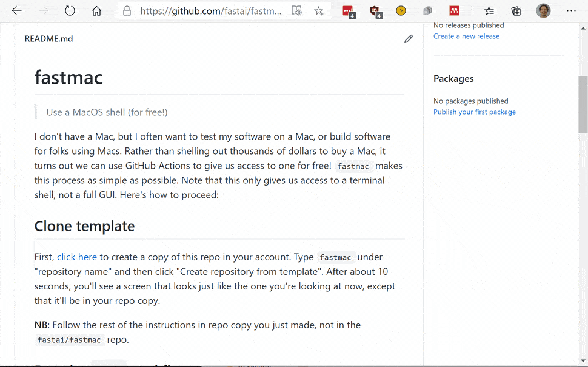The image size is (588, 367).
Task: Open the favorites list icon
Action: [489, 11]
